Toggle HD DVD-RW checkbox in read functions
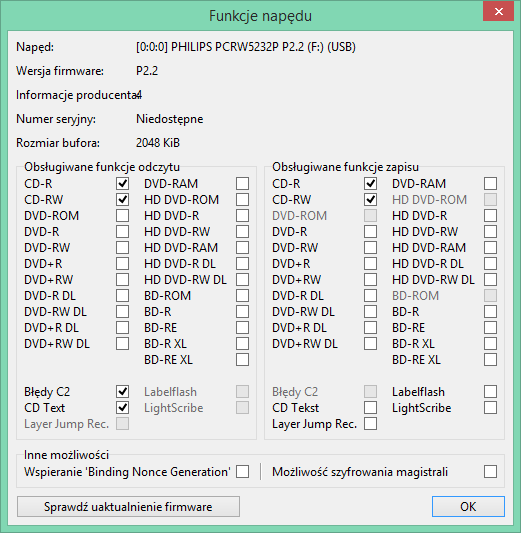Image resolution: width=521 pixels, height=533 pixels. pyautogui.click(x=242, y=231)
